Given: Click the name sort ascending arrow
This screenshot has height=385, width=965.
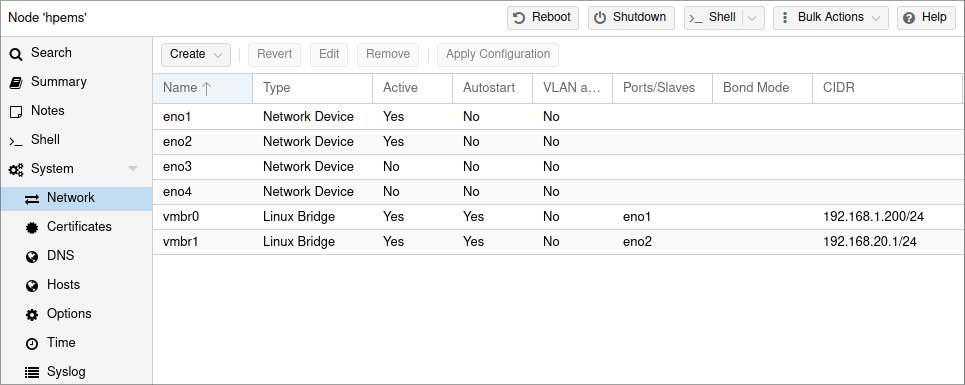Looking at the screenshot, I should [x=206, y=88].
